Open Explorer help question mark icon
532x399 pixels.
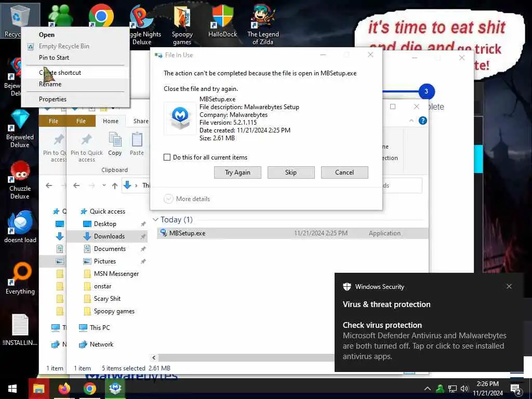pos(422,121)
